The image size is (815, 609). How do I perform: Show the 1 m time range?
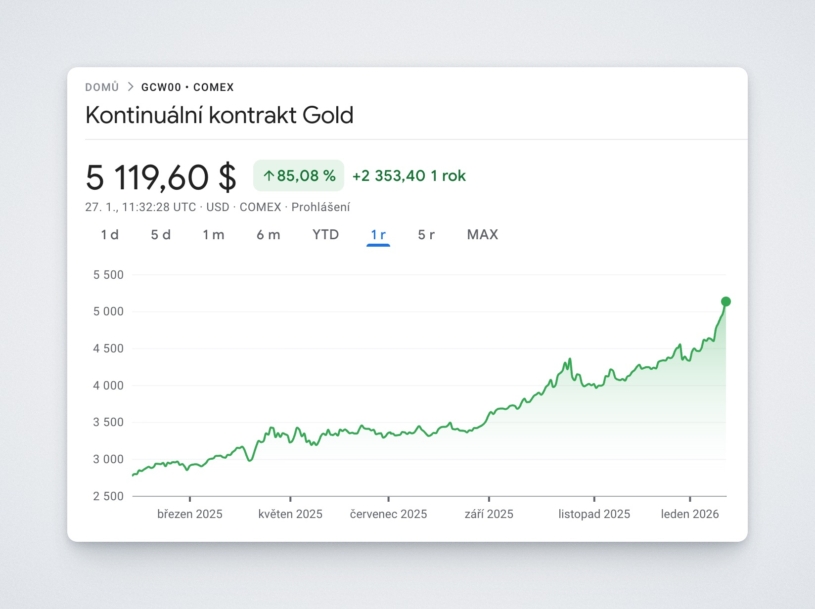pos(213,235)
